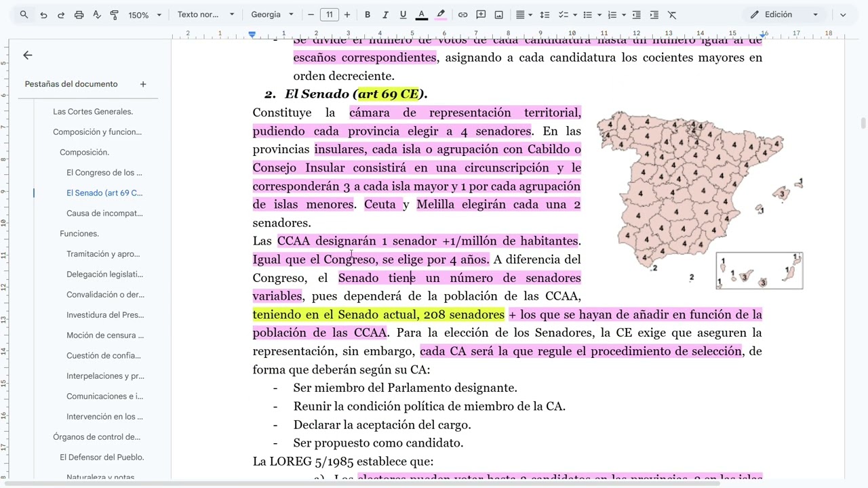The width and height of the screenshot is (868, 488).
Task: Go to El Congreso de los ... outline item
Action: click(x=104, y=173)
